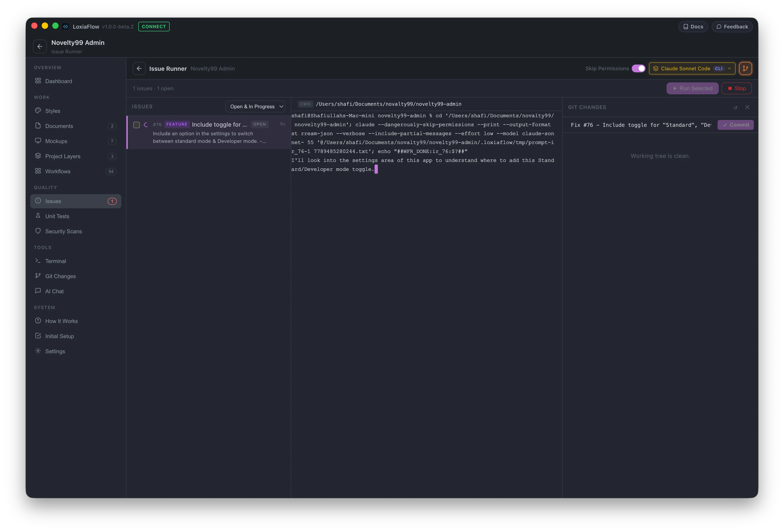Click the issue description about standard mode
Image resolution: width=784 pixels, height=532 pixels.
coord(209,137)
